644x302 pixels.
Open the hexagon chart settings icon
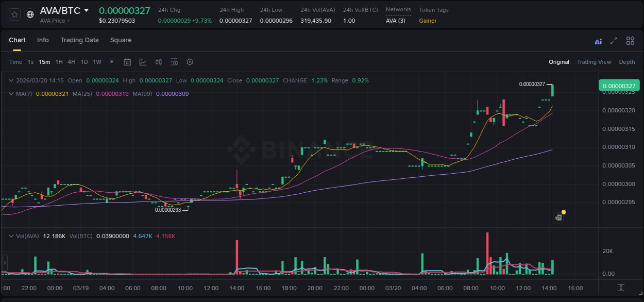(189, 62)
